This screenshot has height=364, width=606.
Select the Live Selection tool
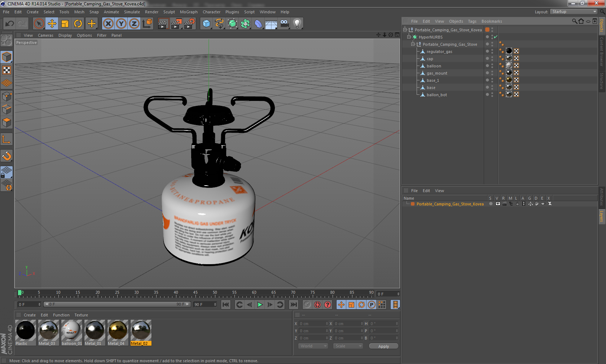[x=39, y=24]
